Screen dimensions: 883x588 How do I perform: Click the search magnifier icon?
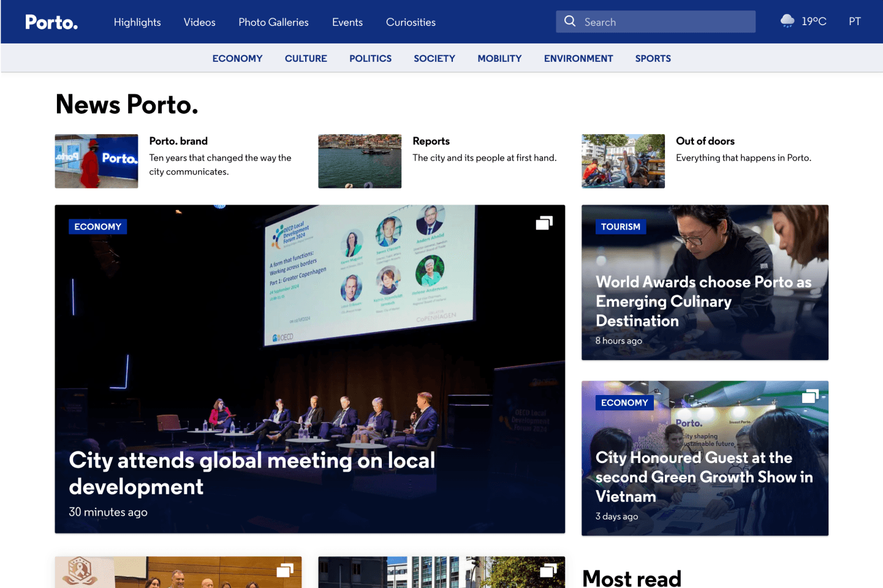coord(570,21)
